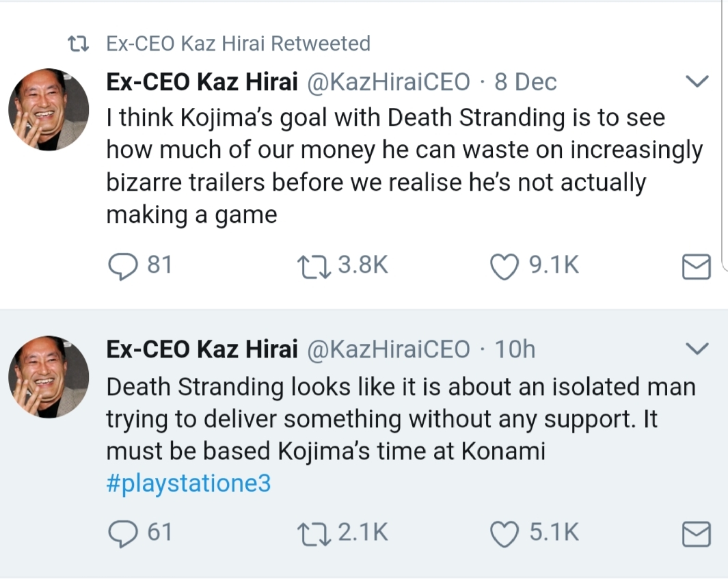
Task: Like the tweet with 5.1K likes
Action: click(x=506, y=533)
